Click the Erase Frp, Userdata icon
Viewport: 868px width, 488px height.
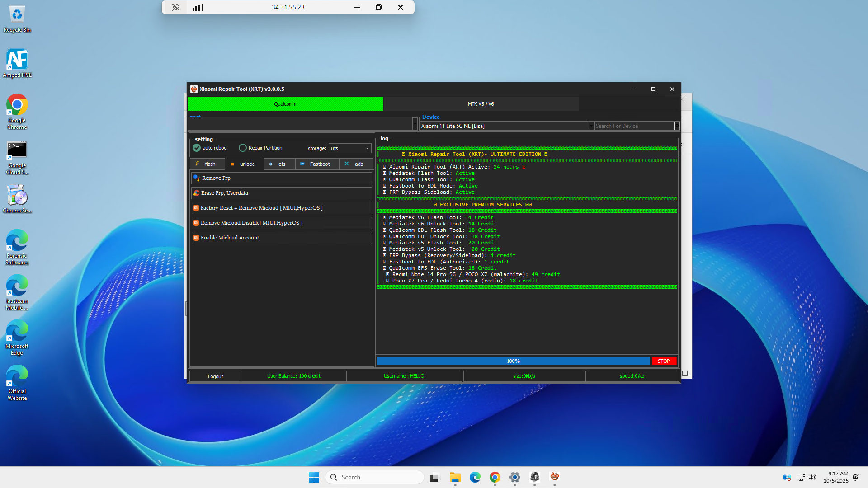[x=196, y=193]
